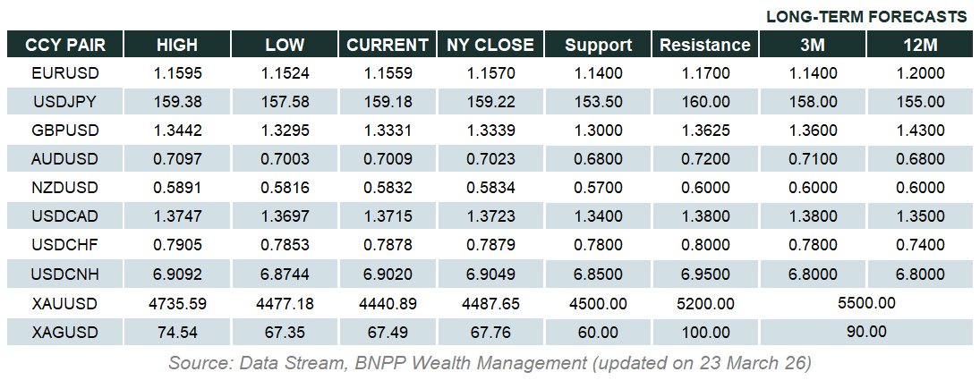This screenshot has width=980, height=380.
Task: Click the LONG-TERM FORECASTS heading
Action: pos(866,16)
